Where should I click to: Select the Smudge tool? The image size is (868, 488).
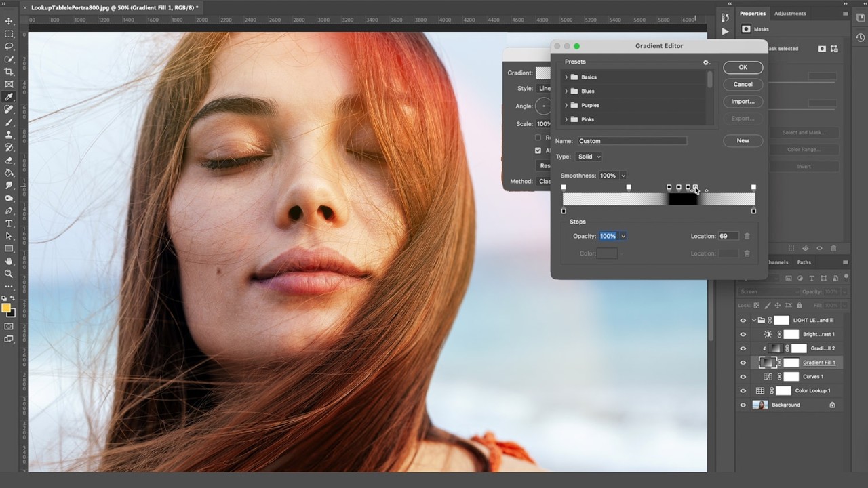tap(9, 185)
